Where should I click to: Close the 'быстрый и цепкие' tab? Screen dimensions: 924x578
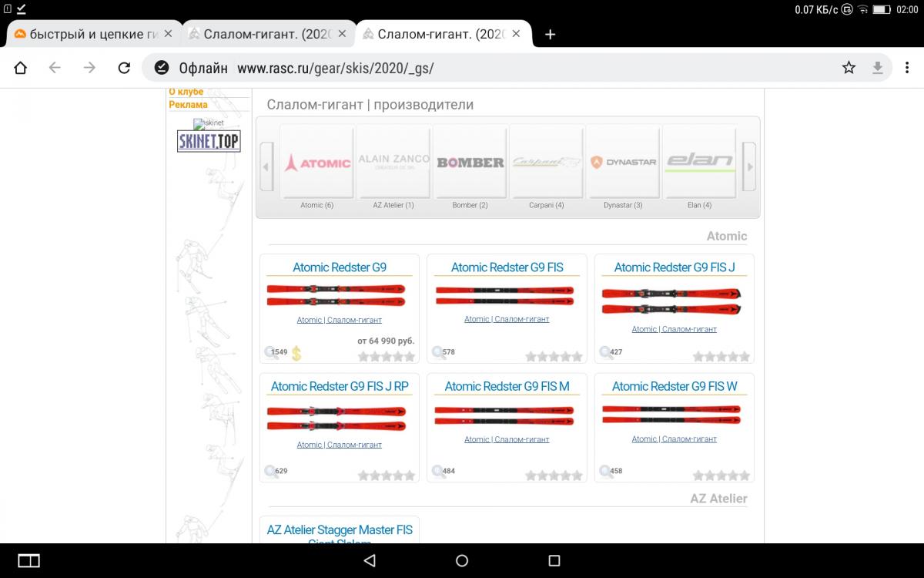click(x=169, y=34)
